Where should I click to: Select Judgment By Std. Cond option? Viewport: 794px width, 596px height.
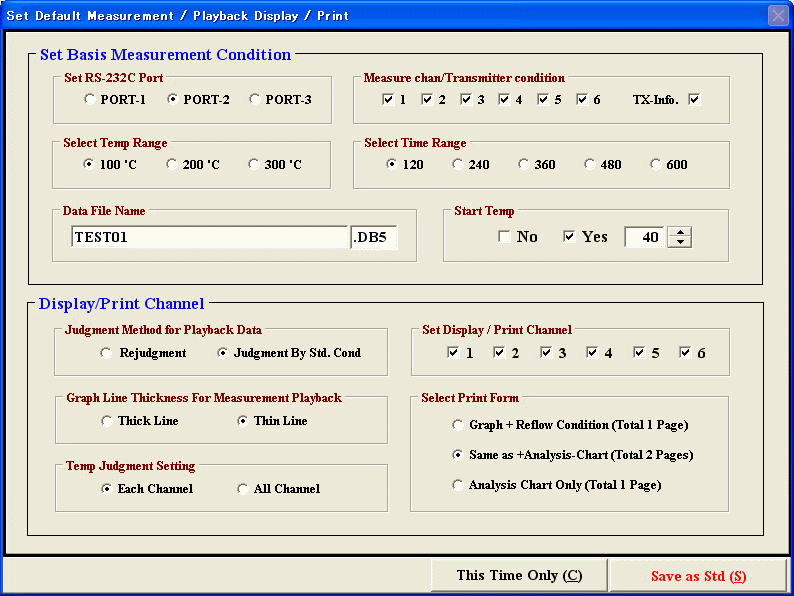click(x=222, y=353)
